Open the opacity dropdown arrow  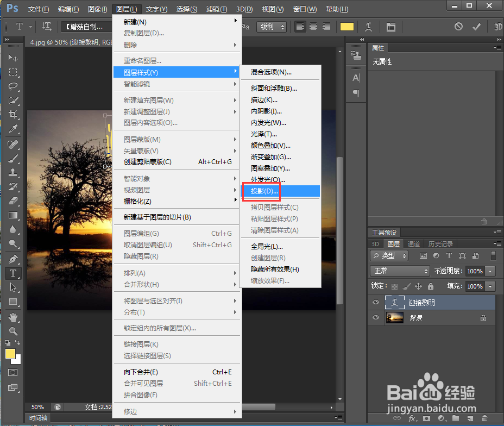point(490,271)
